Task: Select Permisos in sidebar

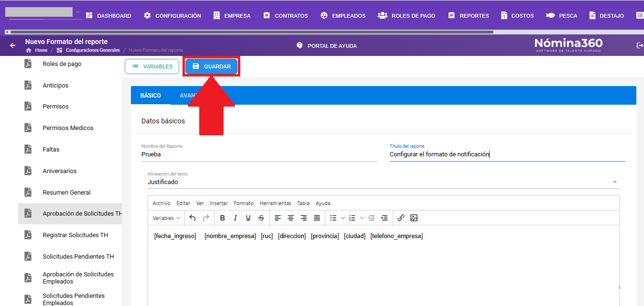Action: click(70, 107)
